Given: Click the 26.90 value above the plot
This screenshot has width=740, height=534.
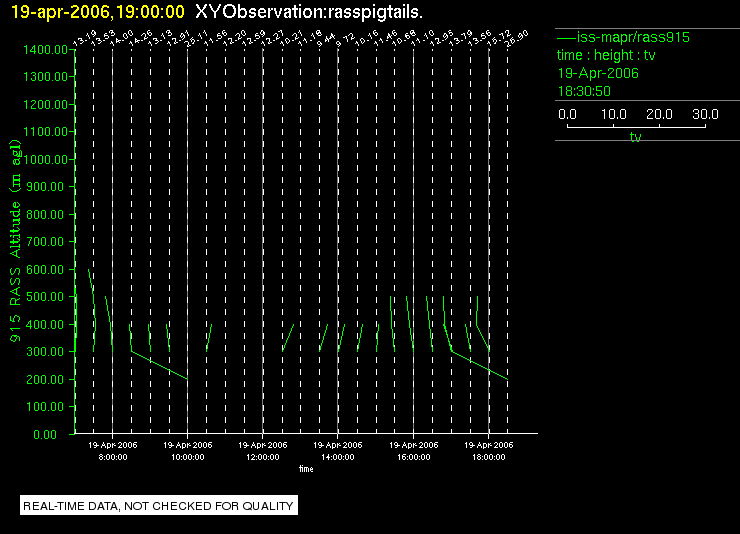Looking at the screenshot, I should 517,39.
